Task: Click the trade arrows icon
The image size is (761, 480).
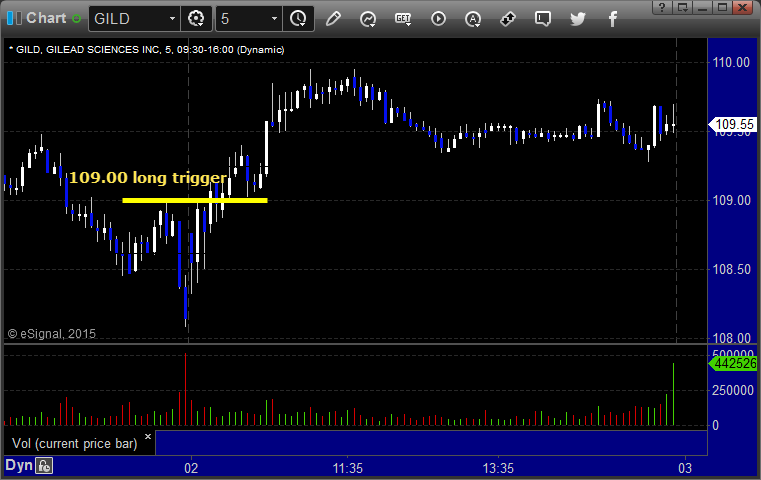Action: coord(508,19)
